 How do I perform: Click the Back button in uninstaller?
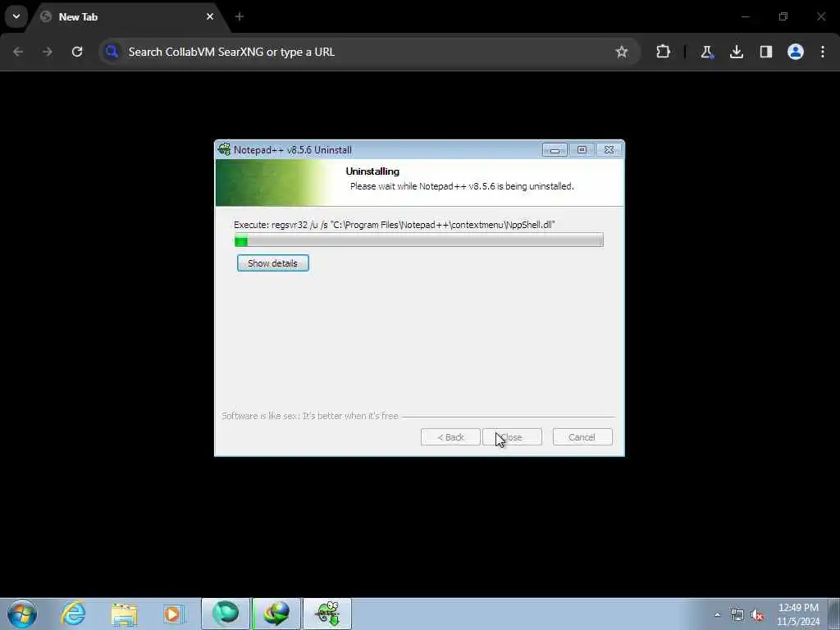[450, 437]
